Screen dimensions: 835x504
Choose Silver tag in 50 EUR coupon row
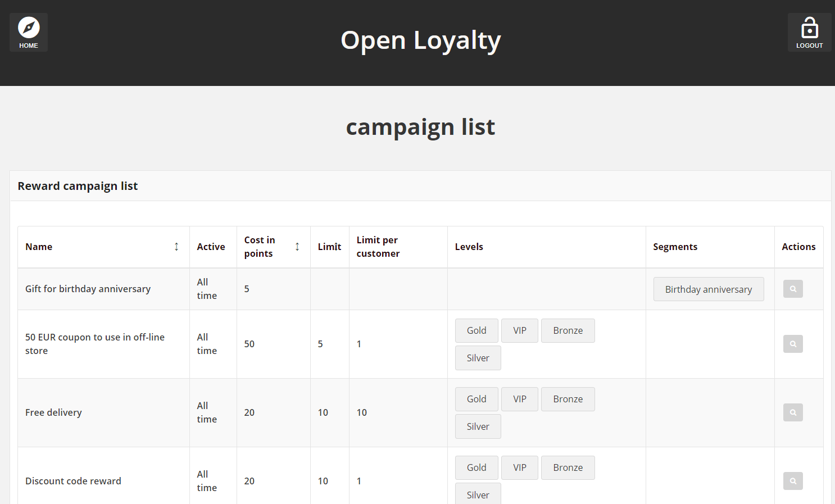(478, 358)
